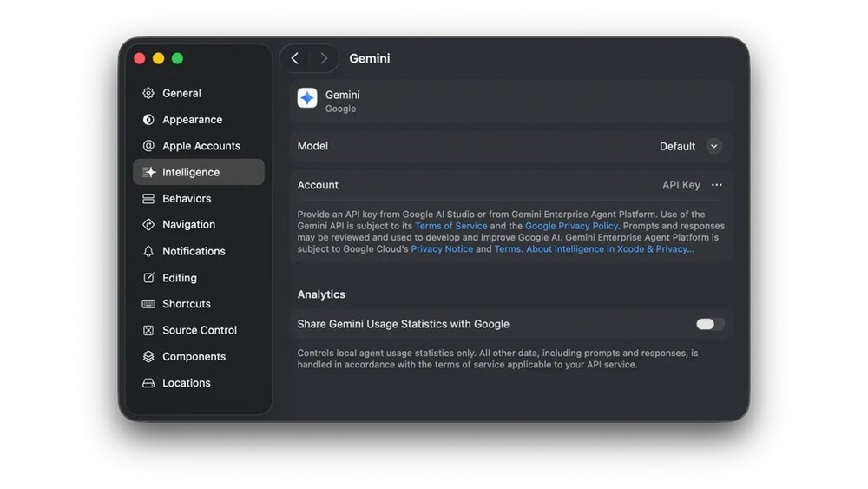Image resolution: width=868 pixels, height=489 pixels.
Task: Select Source Control label in sidebar
Action: 200,330
